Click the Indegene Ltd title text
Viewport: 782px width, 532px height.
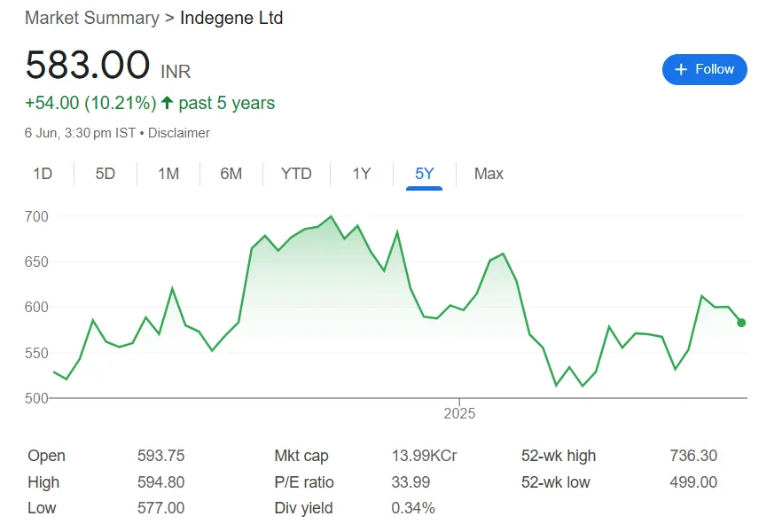(x=231, y=18)
